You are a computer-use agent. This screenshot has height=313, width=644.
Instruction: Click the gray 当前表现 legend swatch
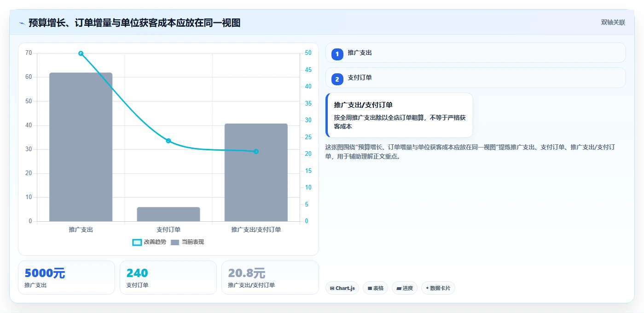[x=175, y=242]
